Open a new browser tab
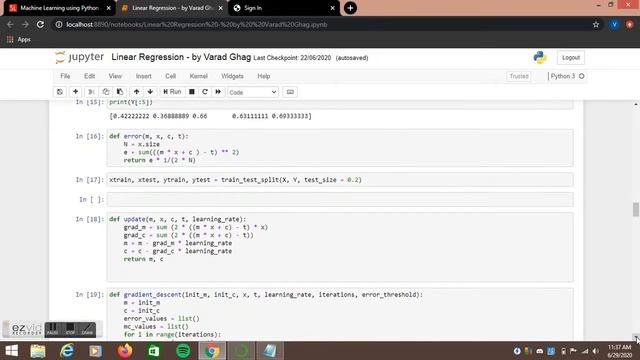640x360 pixels. tap(350, 8)
